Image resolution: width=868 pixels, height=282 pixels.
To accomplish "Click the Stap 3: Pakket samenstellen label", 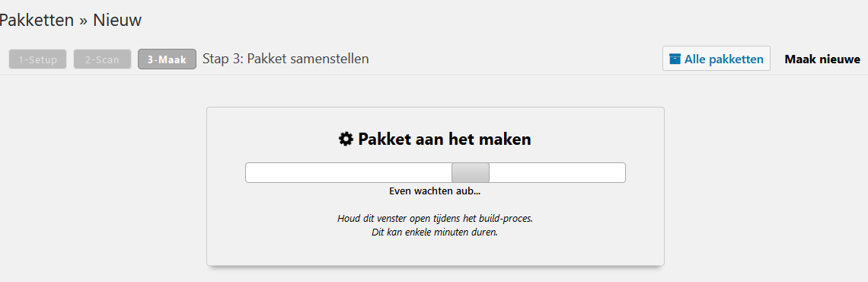I will tap(286, 59).
